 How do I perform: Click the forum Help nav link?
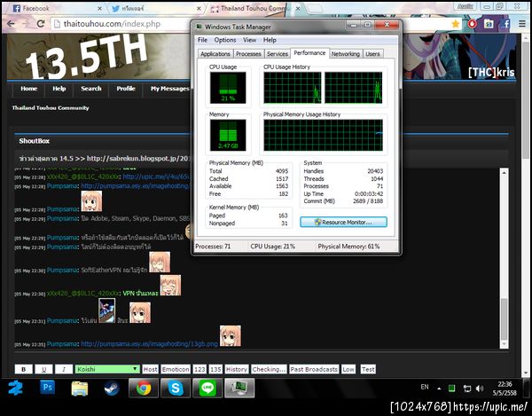(x=59, y=89)
